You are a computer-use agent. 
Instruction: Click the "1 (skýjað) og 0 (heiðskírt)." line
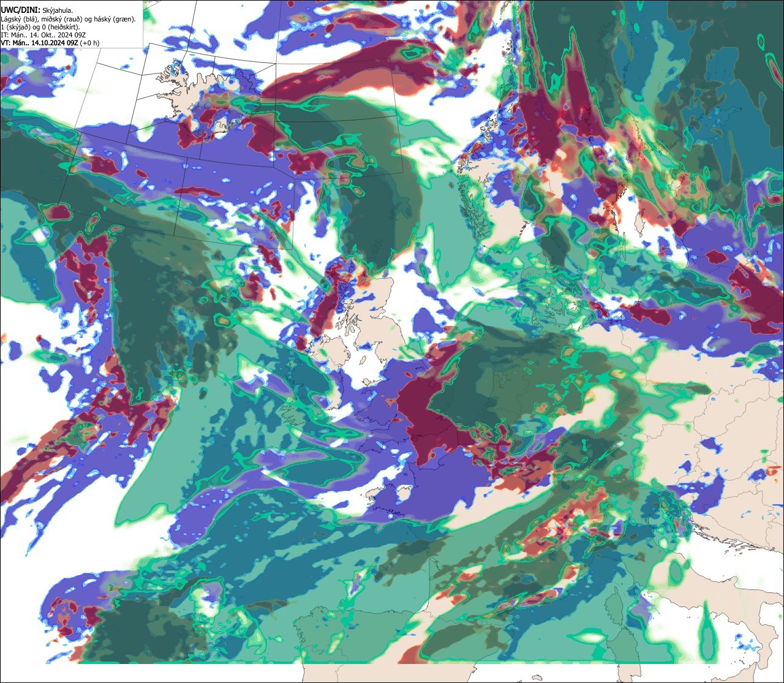point(40,27)
